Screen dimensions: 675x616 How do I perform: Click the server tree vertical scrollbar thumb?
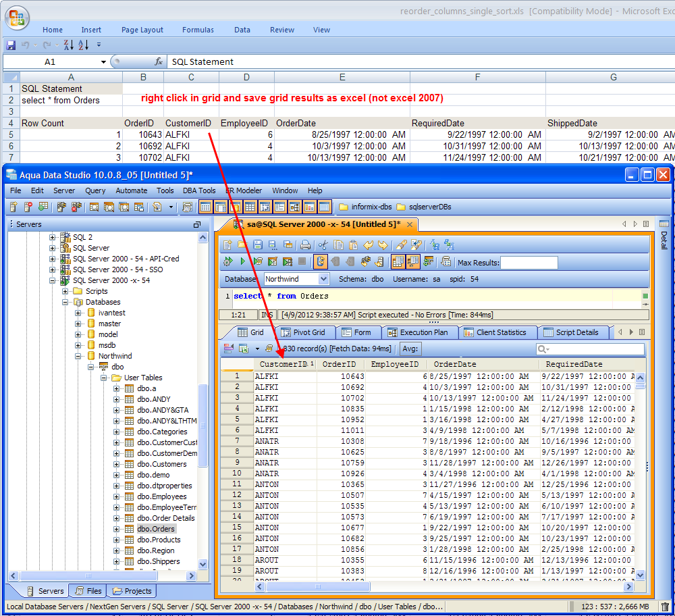tap(202, 426)
